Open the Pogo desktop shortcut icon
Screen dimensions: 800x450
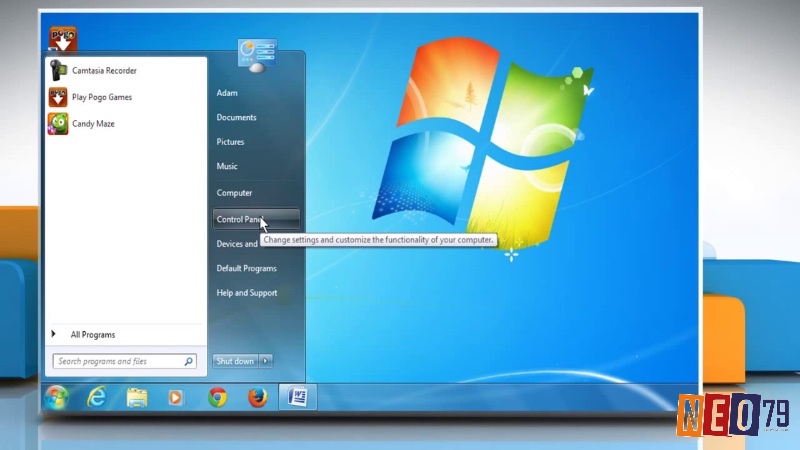(63, 39)
